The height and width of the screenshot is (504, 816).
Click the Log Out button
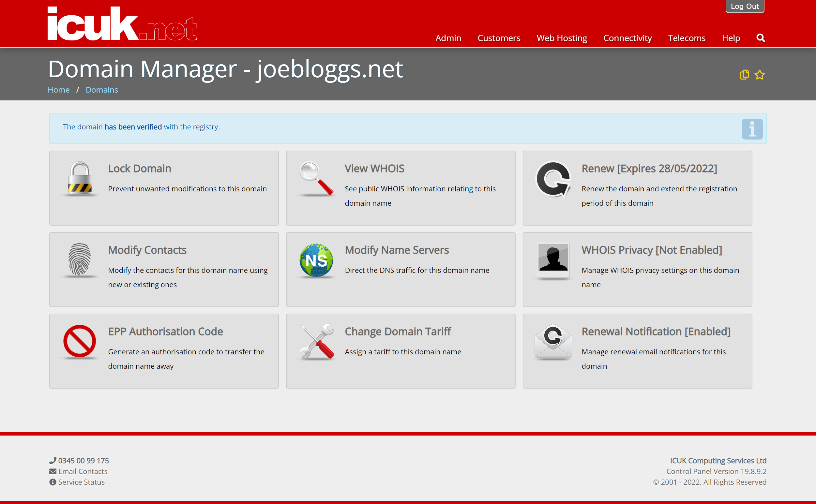(745, 6)
